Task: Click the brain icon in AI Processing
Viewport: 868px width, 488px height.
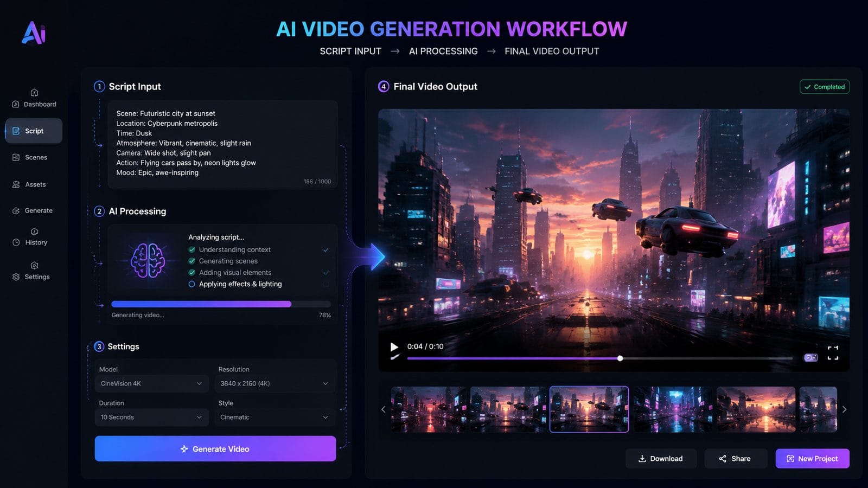Action: (148, 260)
